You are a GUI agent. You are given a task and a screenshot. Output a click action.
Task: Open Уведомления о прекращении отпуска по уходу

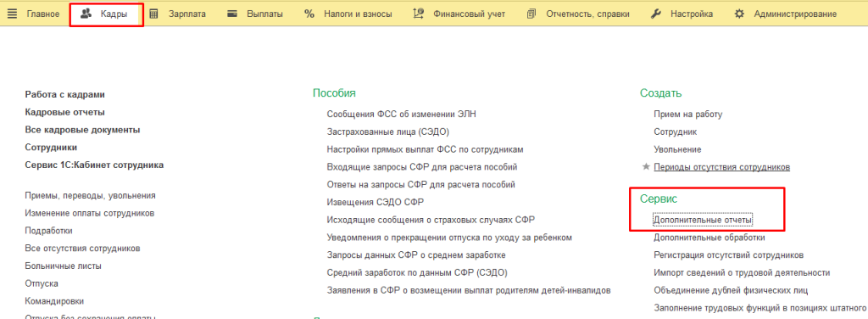[x=449, y=238]
